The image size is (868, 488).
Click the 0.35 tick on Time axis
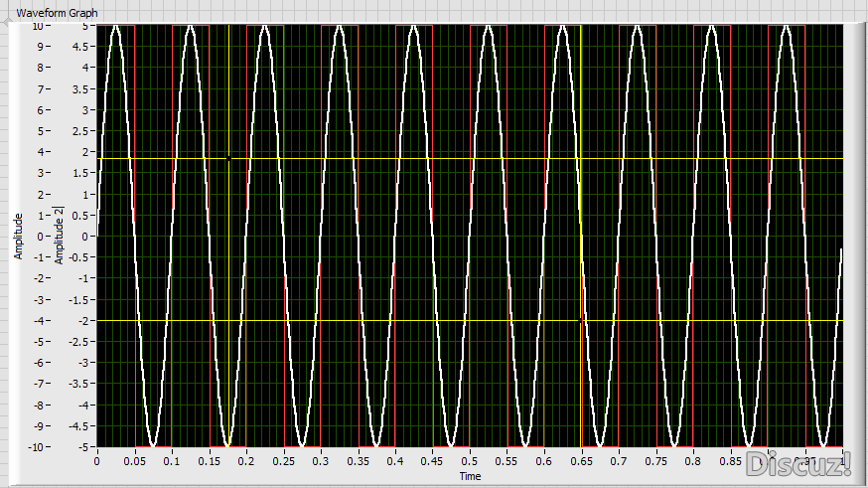[x=358, y=461]
